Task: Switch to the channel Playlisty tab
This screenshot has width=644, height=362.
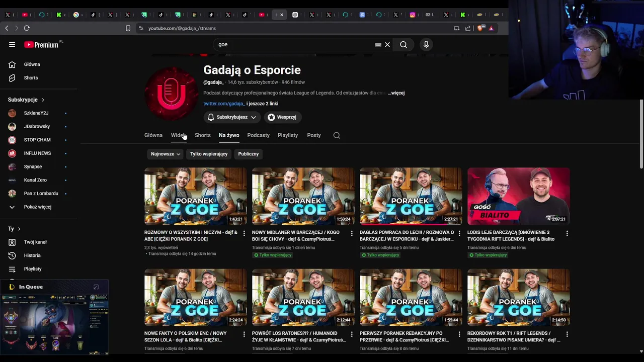Action: pos(288,135)
